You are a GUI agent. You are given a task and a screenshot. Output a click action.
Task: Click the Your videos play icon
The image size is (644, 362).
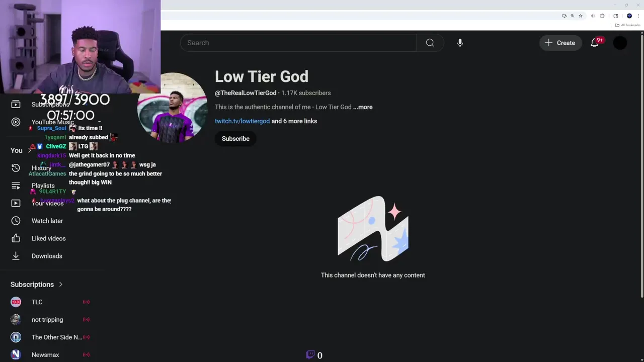(16, 203)
